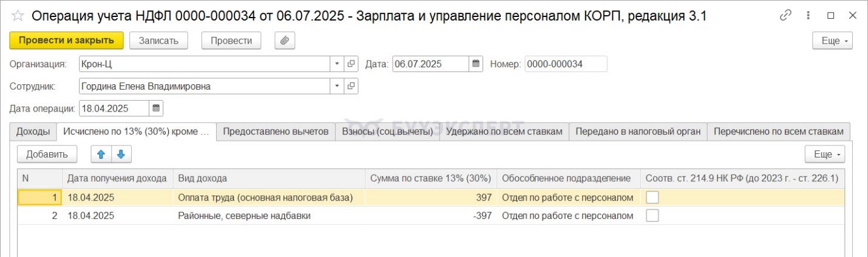Move row down with blue arrow
Viewport: 868px width, 257px height.
[x=121, y=155]
